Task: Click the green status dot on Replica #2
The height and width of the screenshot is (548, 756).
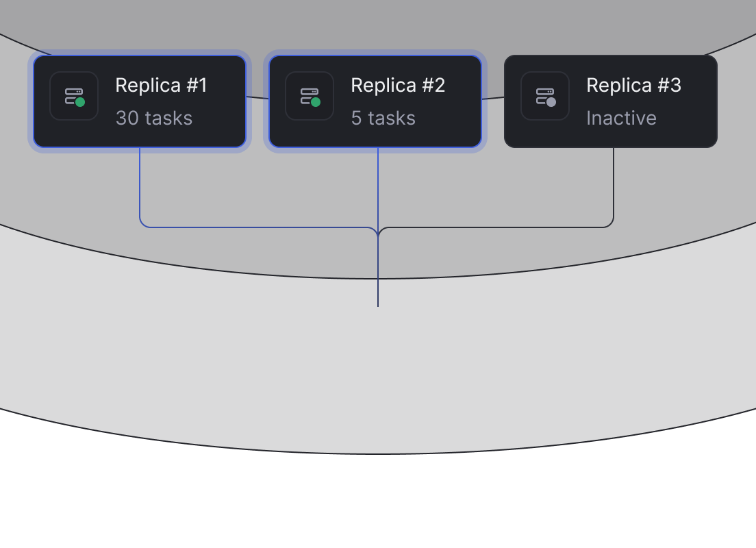Action: 316,103
